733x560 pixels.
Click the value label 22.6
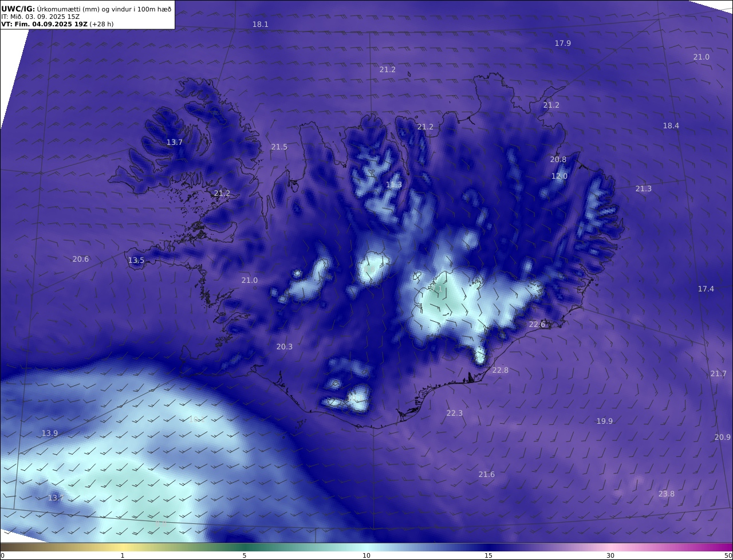click(537, 324)
